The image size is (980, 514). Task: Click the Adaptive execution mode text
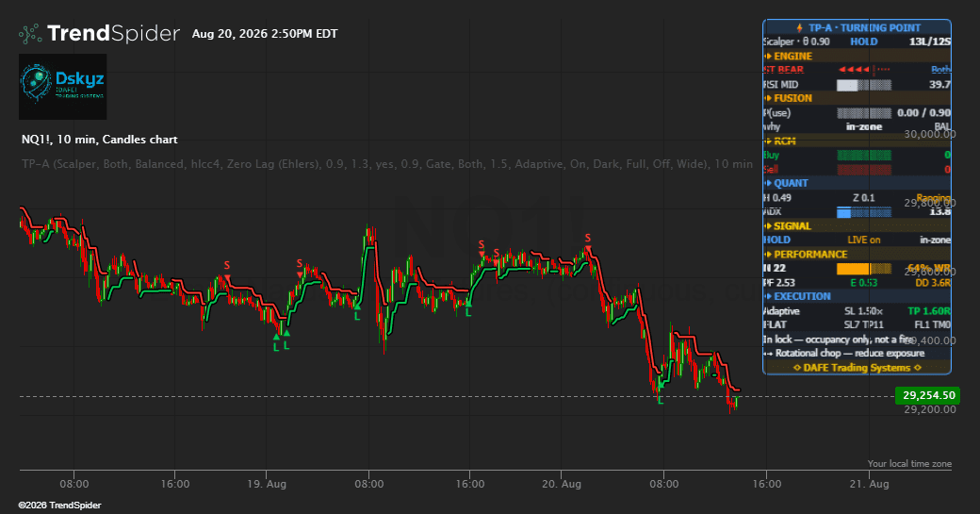click(781, 311)
